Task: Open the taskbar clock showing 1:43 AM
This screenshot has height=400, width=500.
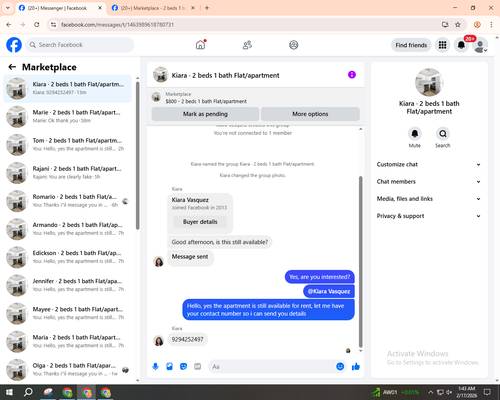Action: (x=466, y=392)
